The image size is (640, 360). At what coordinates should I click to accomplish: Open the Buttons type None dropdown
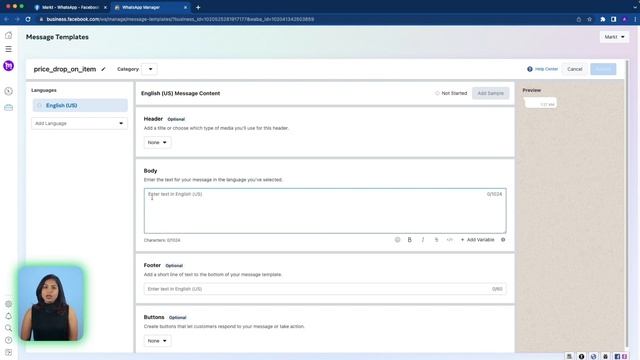157,341
